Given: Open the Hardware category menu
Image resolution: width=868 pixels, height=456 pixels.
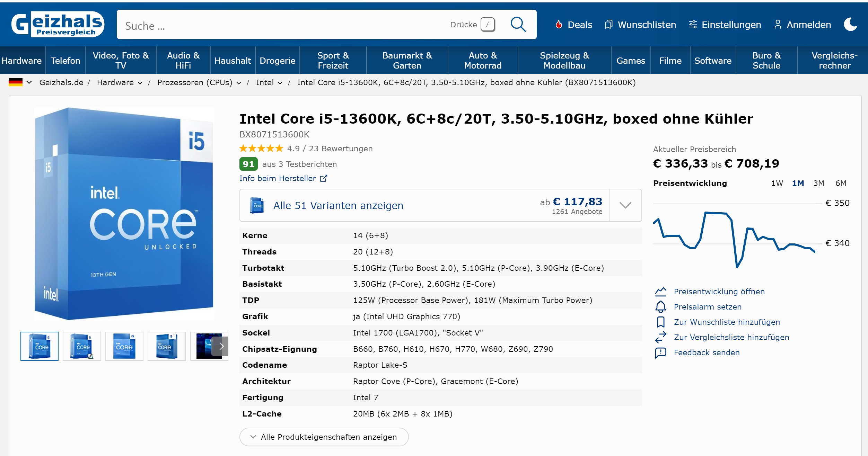Looking at the screenshot, I should (x=21, y=61).
